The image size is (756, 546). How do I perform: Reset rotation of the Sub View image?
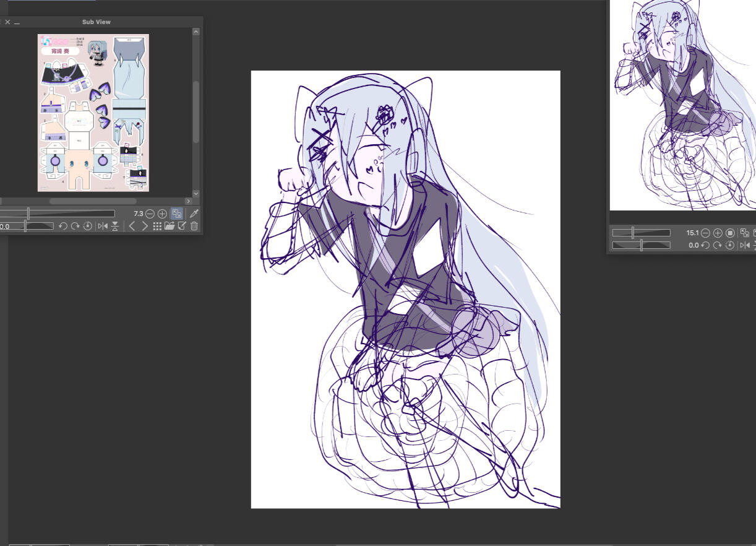87,227
